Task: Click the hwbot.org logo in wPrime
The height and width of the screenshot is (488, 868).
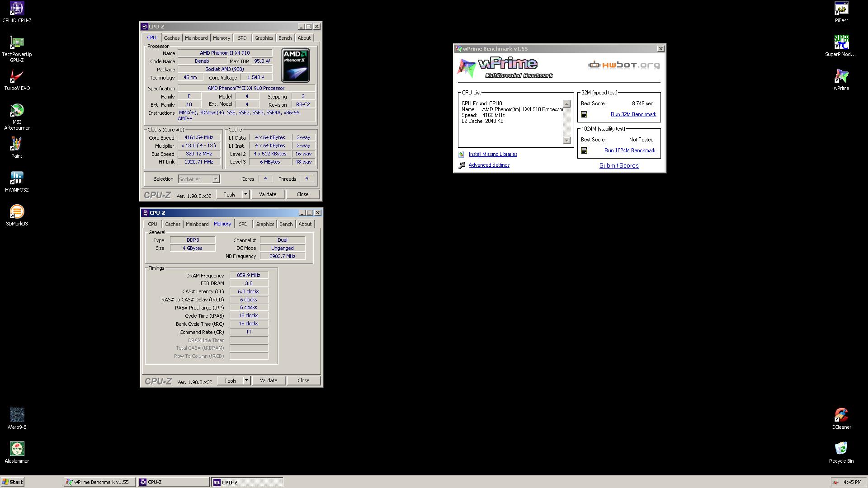Action: (624, 65)
